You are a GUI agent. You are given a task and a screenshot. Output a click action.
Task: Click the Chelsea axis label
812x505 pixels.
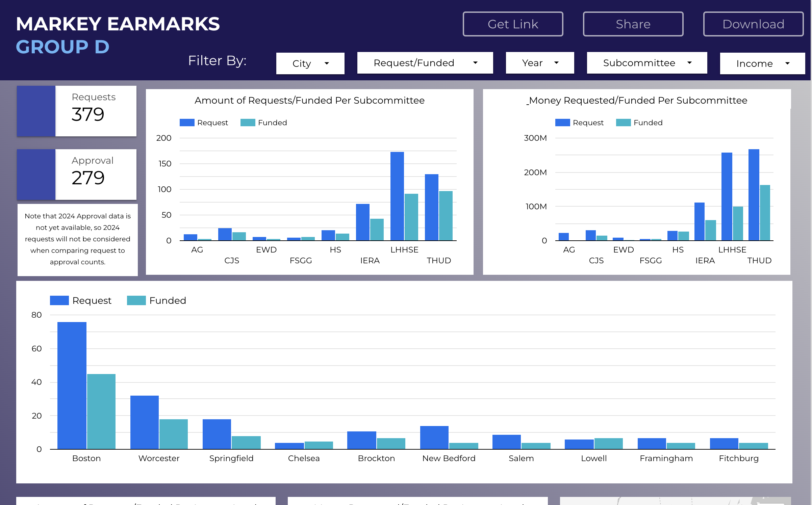pyautogui.click(x=304, y=458)
